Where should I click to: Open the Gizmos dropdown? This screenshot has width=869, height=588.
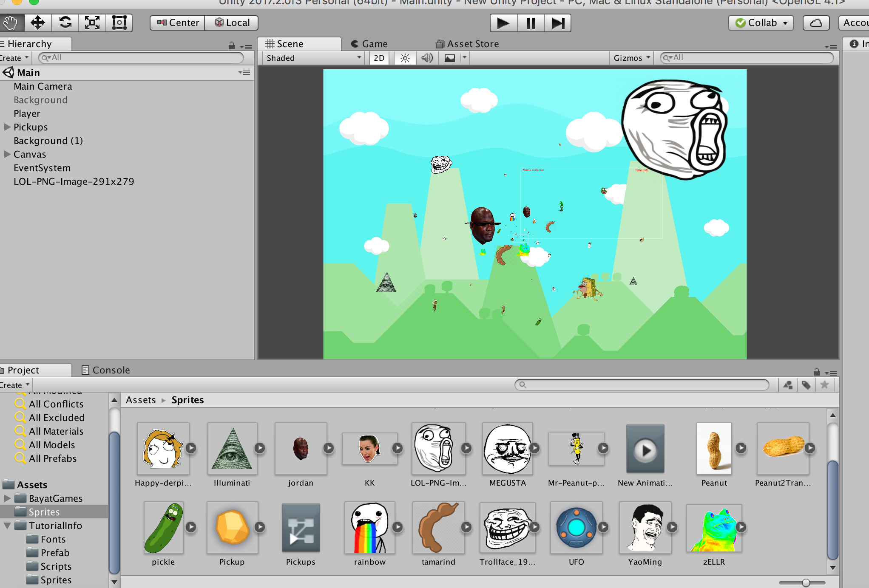[631, 58]
